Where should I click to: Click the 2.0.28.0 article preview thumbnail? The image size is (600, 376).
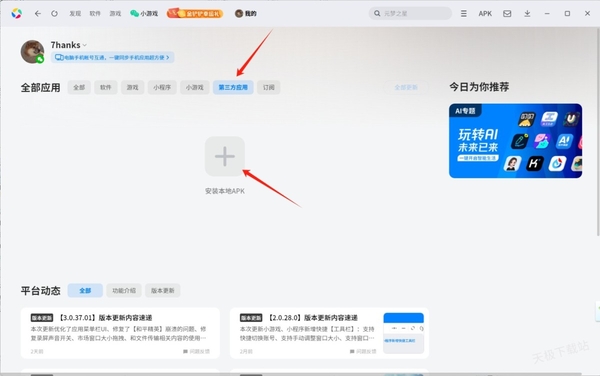point(403,333)
